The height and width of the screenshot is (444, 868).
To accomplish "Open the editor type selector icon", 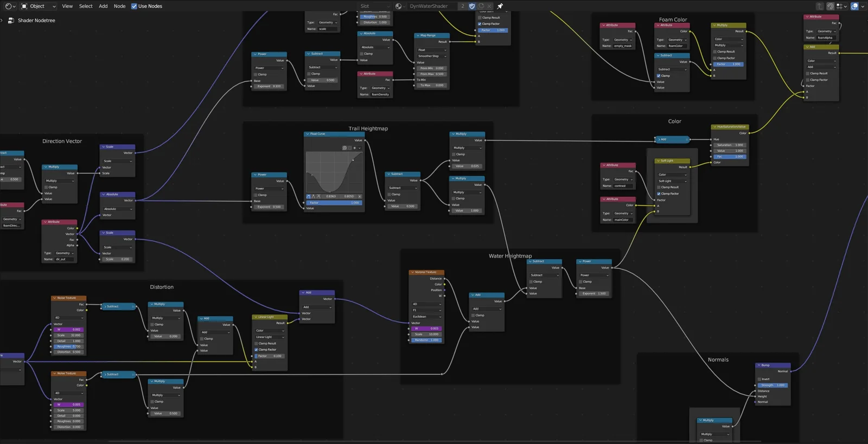I will click(10, 6).
